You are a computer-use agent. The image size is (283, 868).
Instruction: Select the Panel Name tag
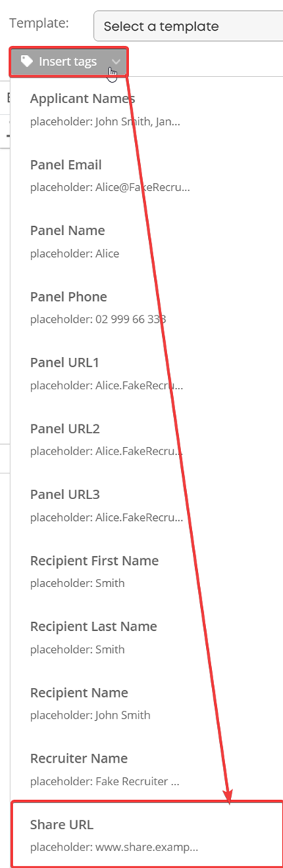147,242
